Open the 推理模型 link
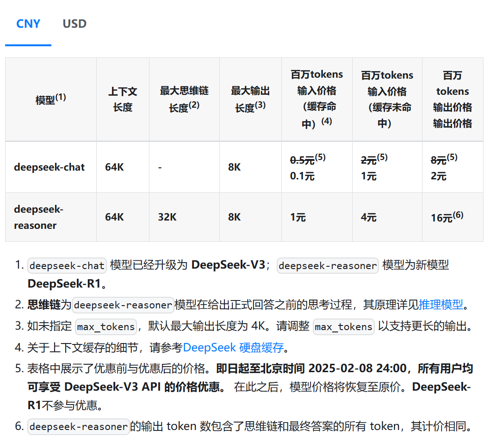Image resolution: width=490 pixels, height=448 pixels. click(x=440, y=304)
